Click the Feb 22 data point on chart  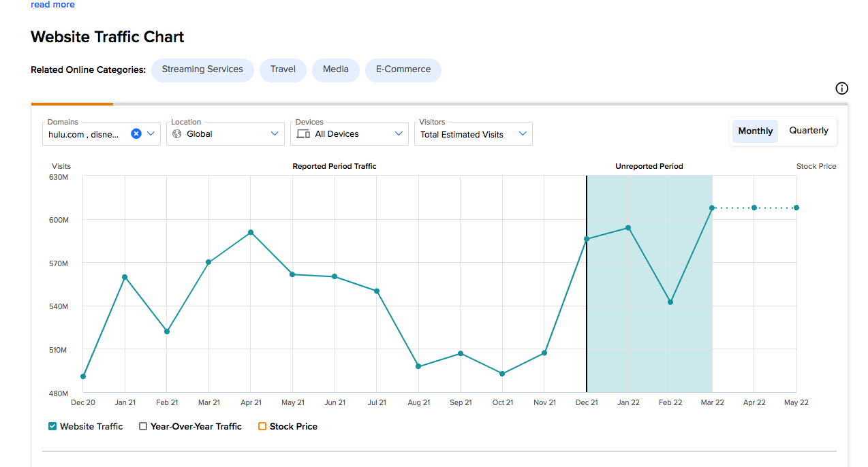coord(670,302)
